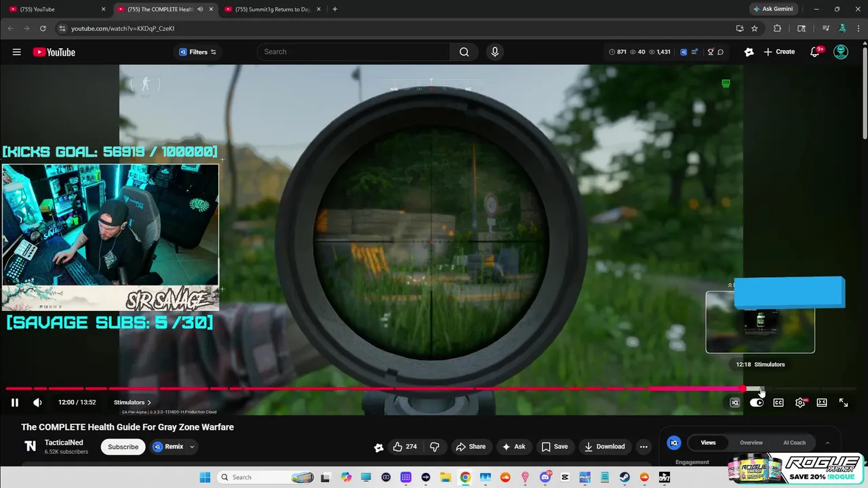Viewport: 868px width, 488px height.
Task: Open the Ask Gemini button
Action: pyautogui.click(x=773, y=9)
